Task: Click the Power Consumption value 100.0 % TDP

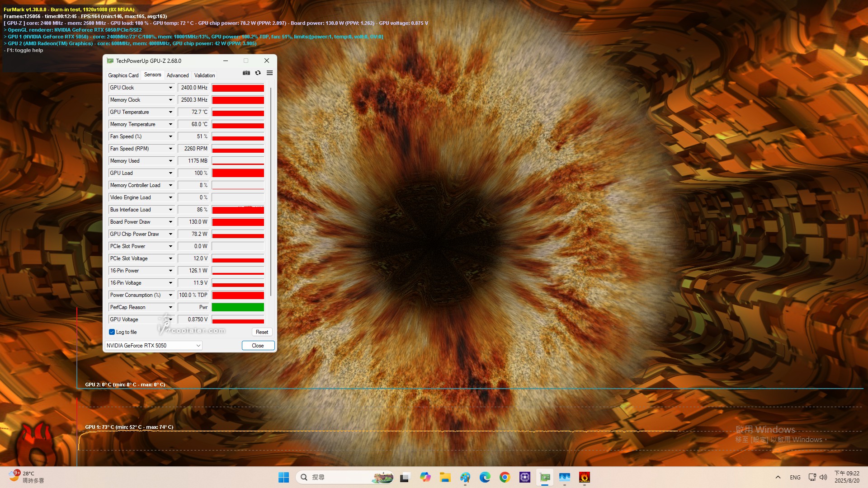Action: pos(193,295)
